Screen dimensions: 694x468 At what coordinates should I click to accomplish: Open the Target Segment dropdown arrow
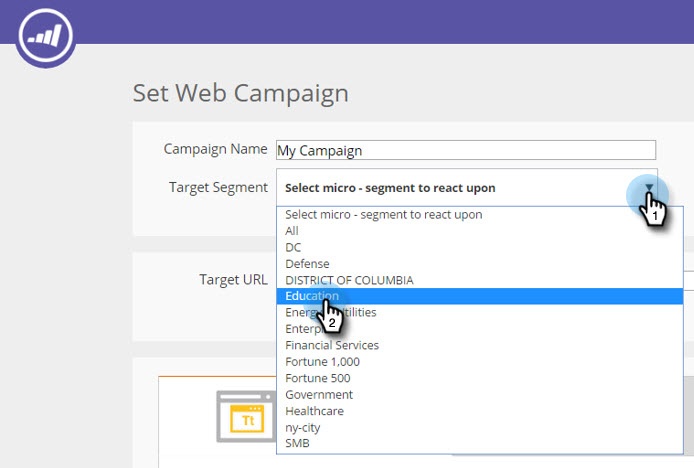[x=649, y=188]
